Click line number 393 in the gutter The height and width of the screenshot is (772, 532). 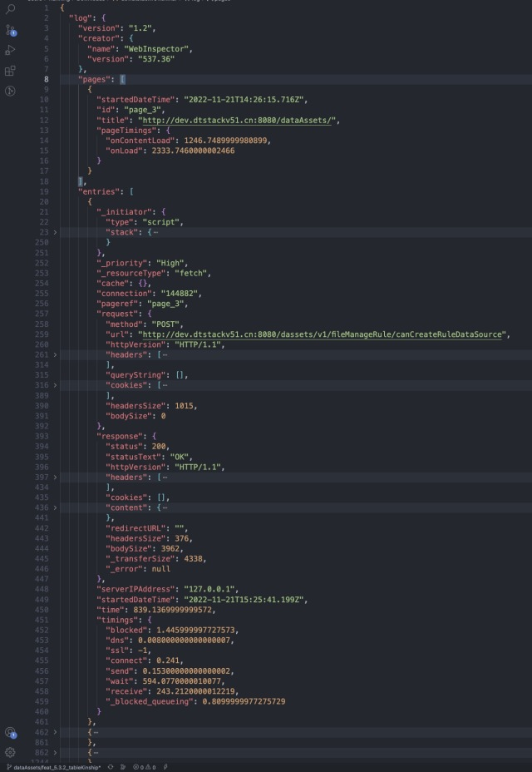click(42, 436)
